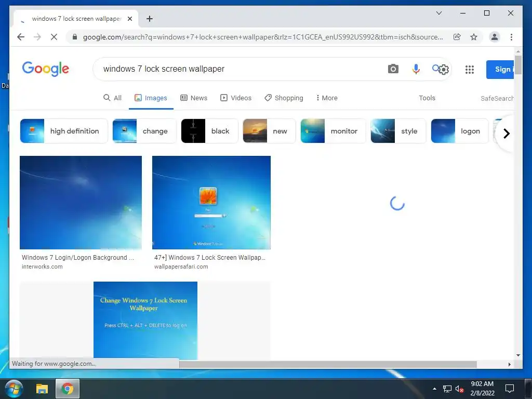This screenshot has width=532, height=399.
Task: Click the Chrome taskbar icon
Action: 67,389
